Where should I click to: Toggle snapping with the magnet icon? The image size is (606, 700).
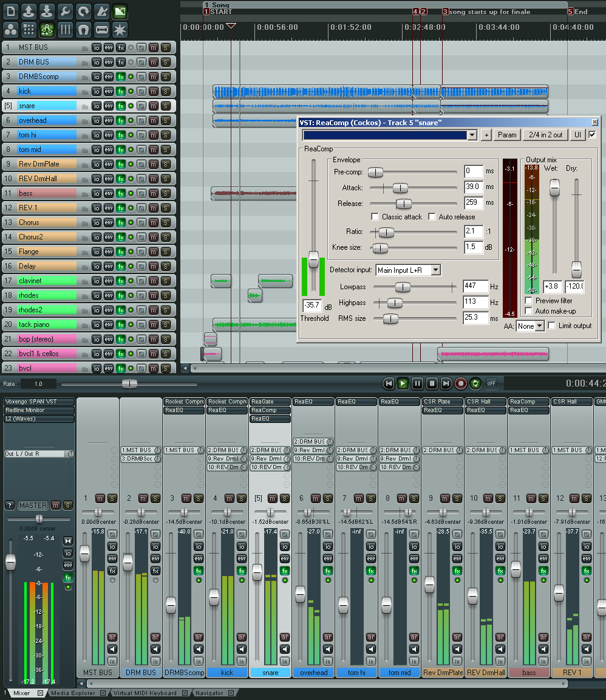[83, 30]
